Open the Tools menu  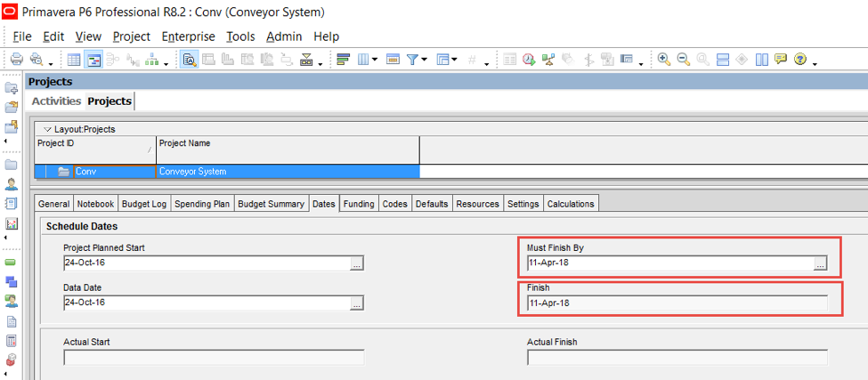click(x=240, y=36)
